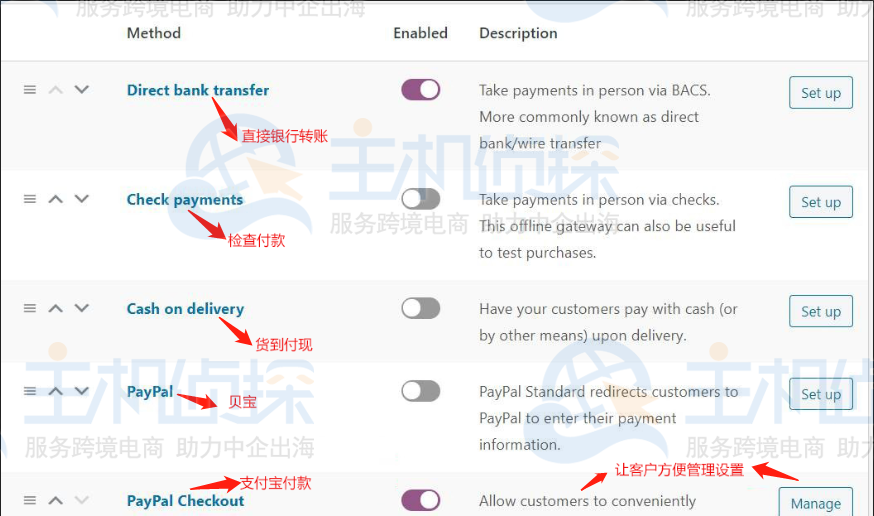Click Set up for Cash on delivery
This screenshot has height=516, width=874.
coord(820,311)
